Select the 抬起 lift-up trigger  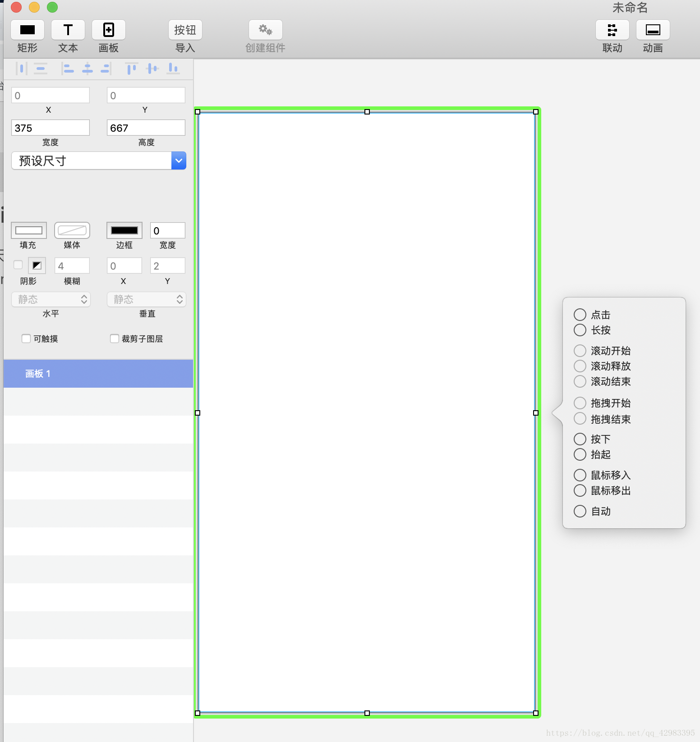click(x=580, y=454)
